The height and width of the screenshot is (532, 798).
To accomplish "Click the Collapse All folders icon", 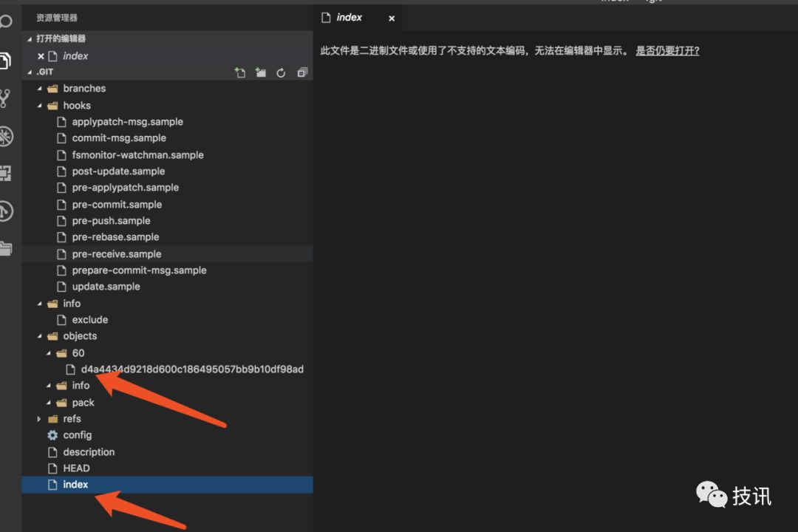I will tap(302, 72).
